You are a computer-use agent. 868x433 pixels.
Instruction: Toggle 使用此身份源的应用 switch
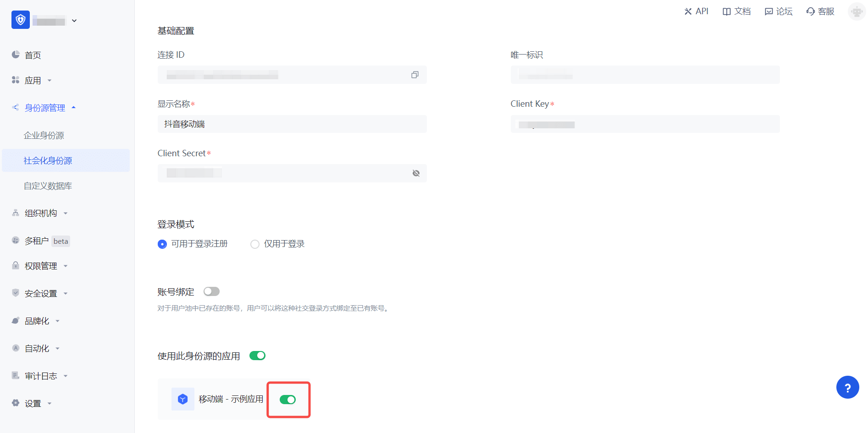257,356
